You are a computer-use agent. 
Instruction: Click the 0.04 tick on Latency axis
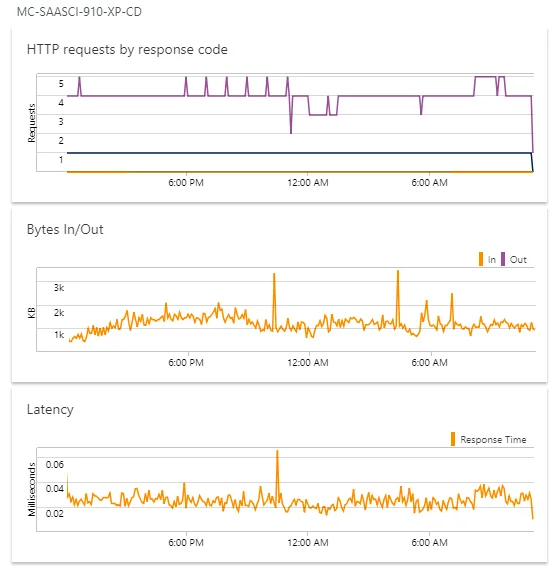click(x=55, y=488)
